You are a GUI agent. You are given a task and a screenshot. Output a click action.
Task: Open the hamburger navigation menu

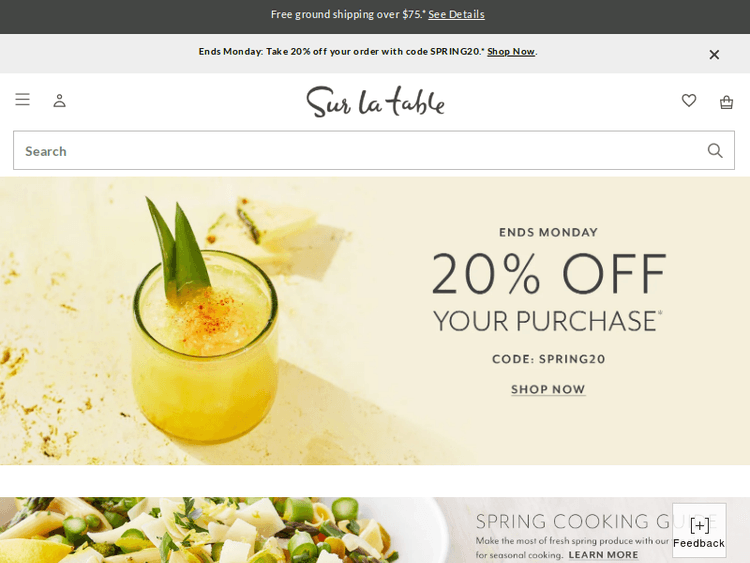click(x=22, y=99)
